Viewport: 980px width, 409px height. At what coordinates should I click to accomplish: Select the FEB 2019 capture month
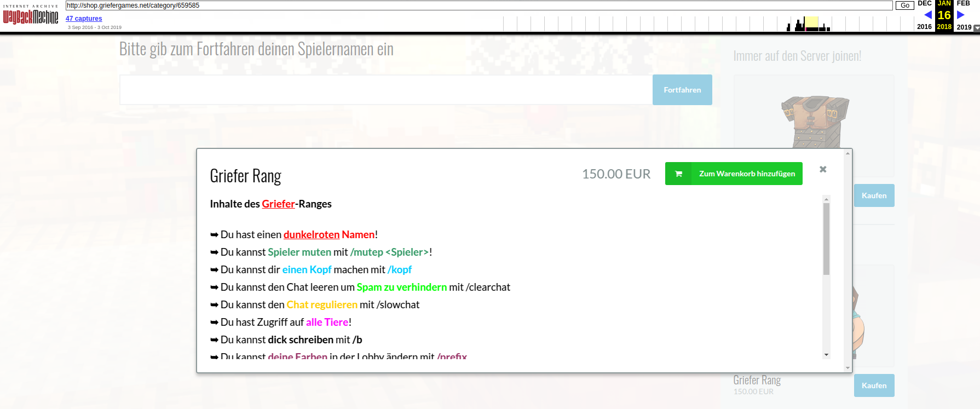963,3
